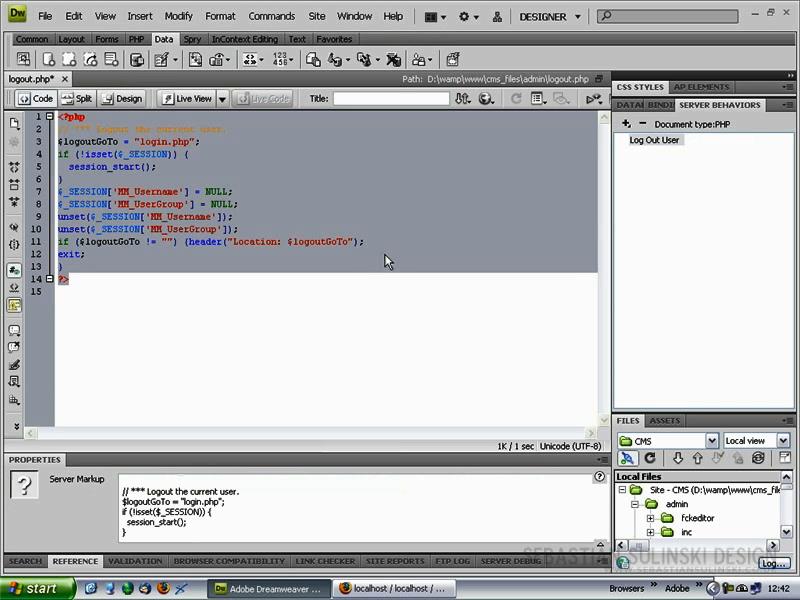Open the CMS site dropdown in Files panel
This screenshot has width=800, height=600.
click(x=667, y=440)
